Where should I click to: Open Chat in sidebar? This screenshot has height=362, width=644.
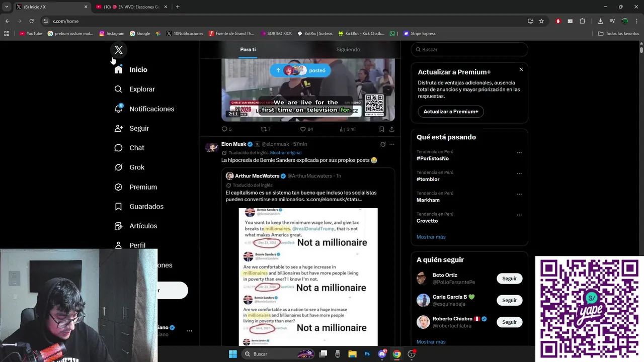pyautogui.click(x=129, y=148)
